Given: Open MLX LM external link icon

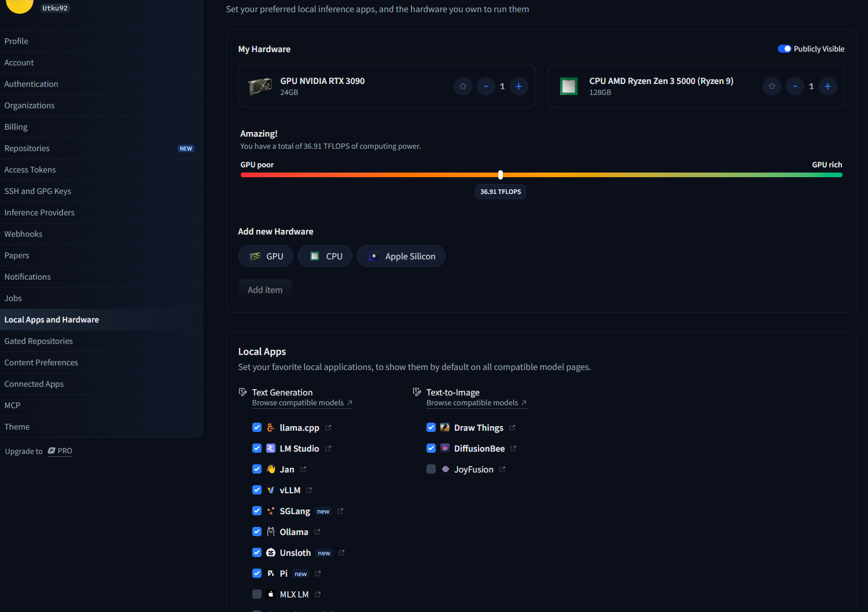Looking at the screenshot, I should 318,595.
